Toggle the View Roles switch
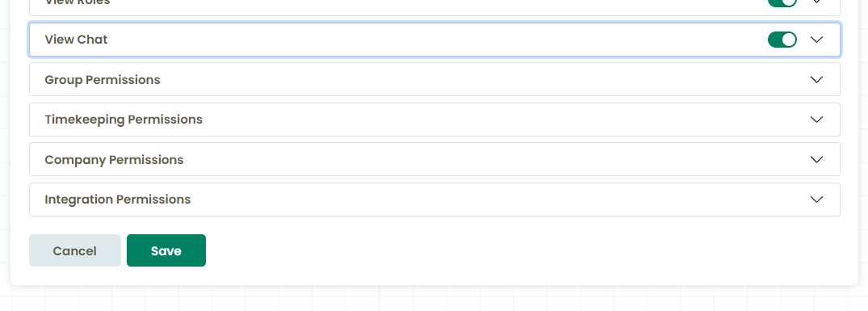 pos(782,2)
